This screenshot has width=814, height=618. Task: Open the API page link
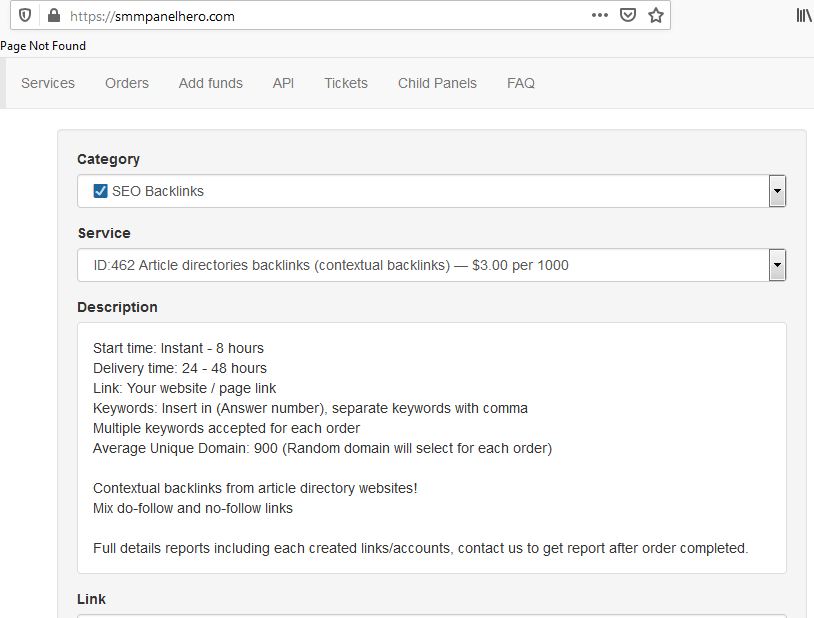283,83
